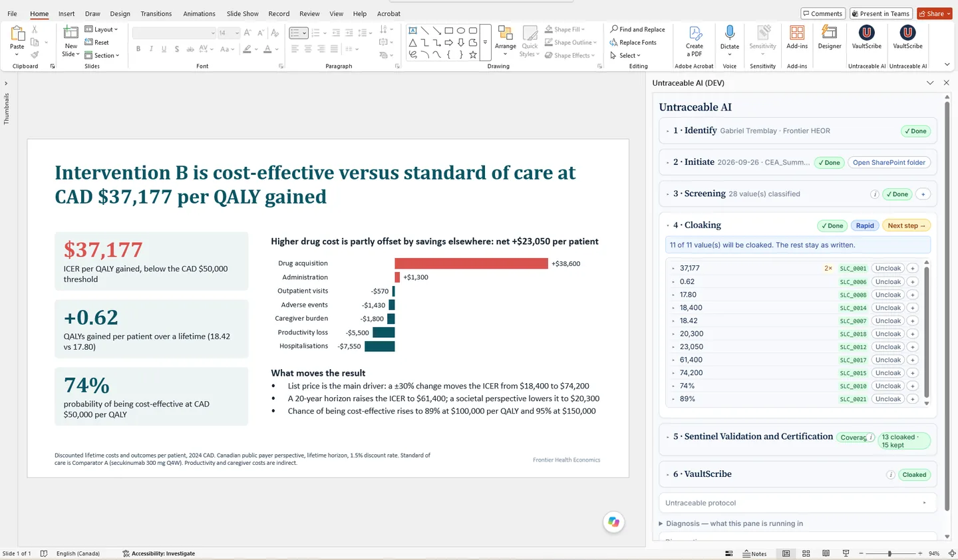
Task: Start Dictate voice input
Action: point(730,41)
